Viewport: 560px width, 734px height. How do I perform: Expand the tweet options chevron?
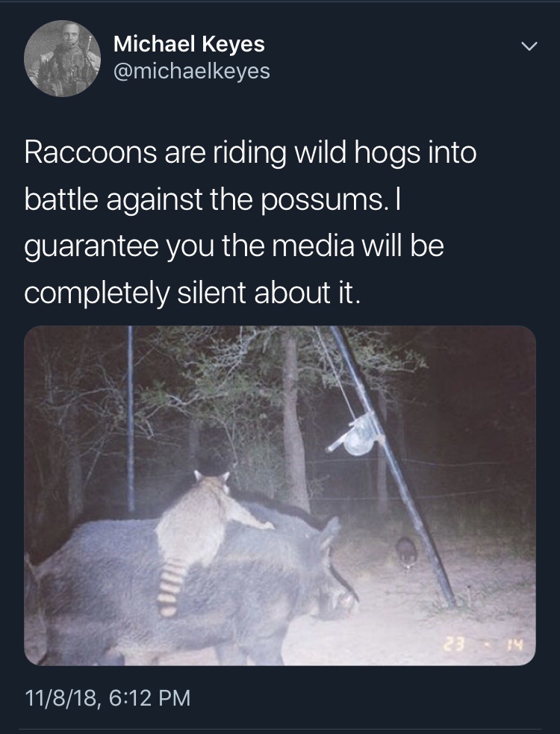pyautogui.click(x=529, y=46)
